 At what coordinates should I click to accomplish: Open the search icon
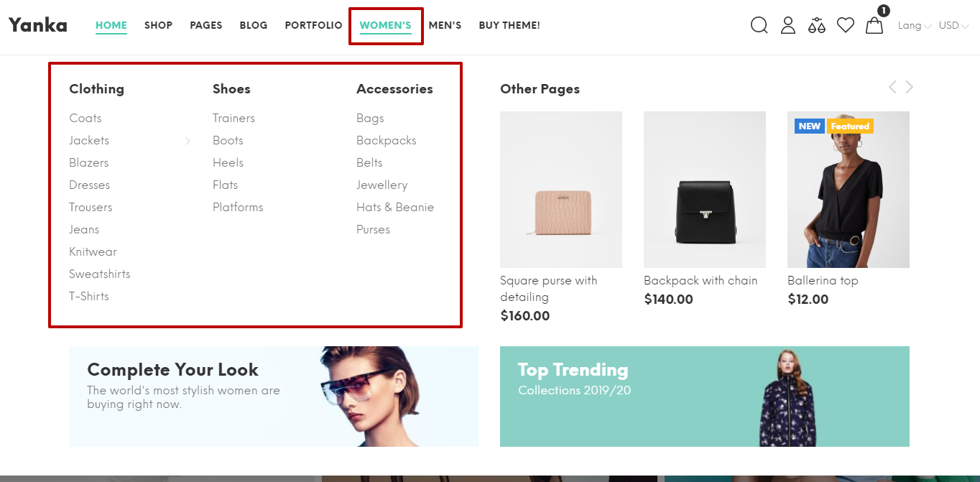click(x=759, y=25)
